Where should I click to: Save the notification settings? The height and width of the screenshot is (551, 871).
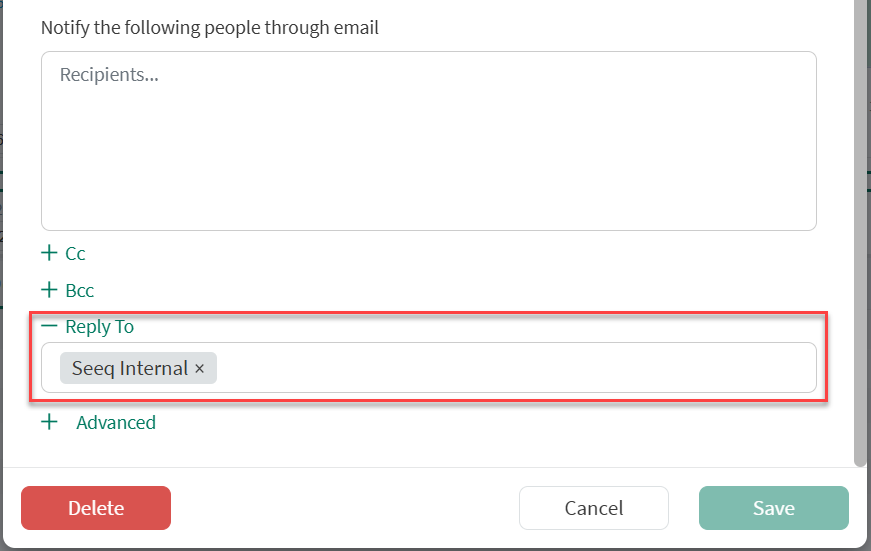[x=773, y=508]
